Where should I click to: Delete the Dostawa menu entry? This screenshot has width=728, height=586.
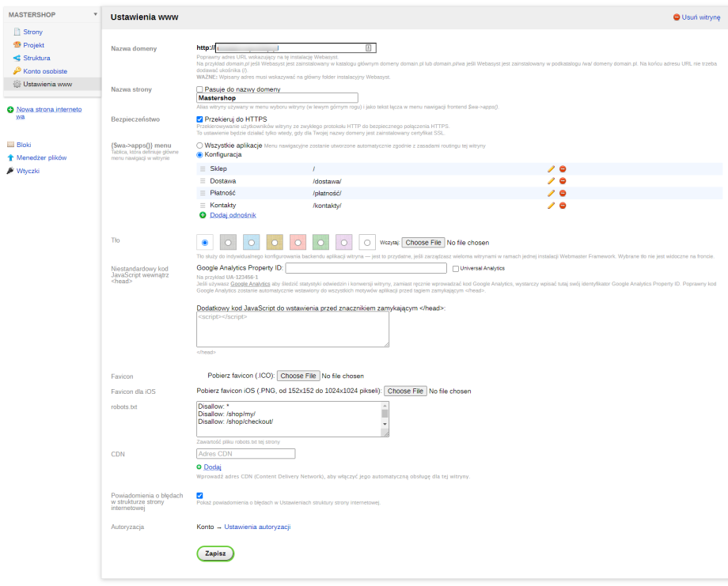(563, 181)
